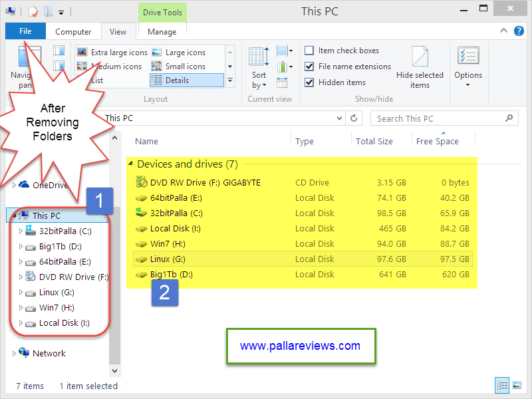Screen dimensions: 532x399
Task: Click the Help question mark icon
Action: click(x=519, y=31)
